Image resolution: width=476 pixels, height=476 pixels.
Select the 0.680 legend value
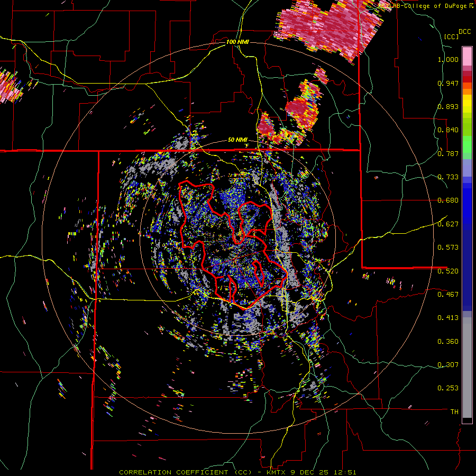click(x=448, y=200)
